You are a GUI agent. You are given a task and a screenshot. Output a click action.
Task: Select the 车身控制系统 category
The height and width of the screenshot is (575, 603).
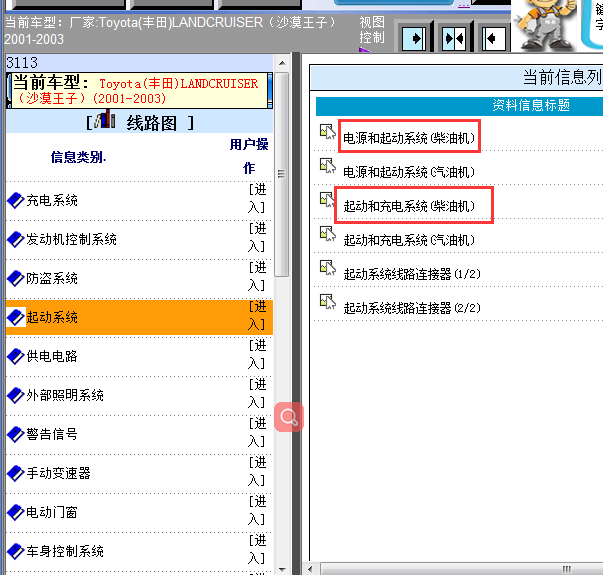[65, 551]
